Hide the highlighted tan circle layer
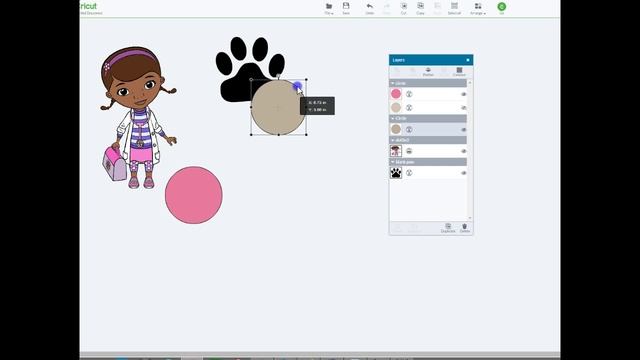 tap(463, 129)
